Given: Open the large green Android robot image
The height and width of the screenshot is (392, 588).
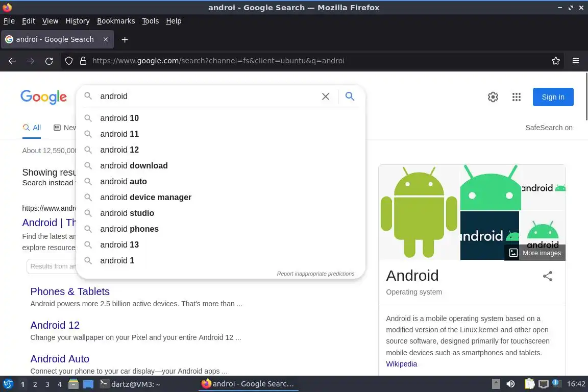Looking at the screenshot, I should coord(419,212).
